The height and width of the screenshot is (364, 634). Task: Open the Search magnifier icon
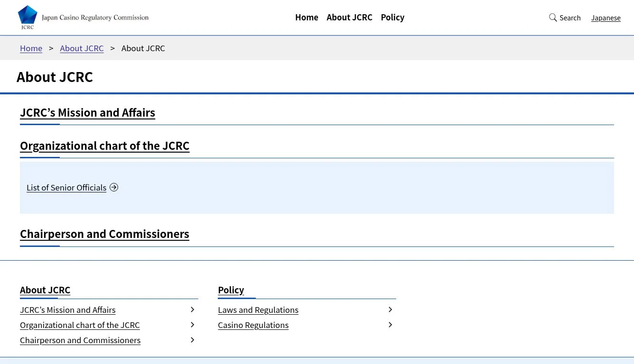click(x=553, y=17)
